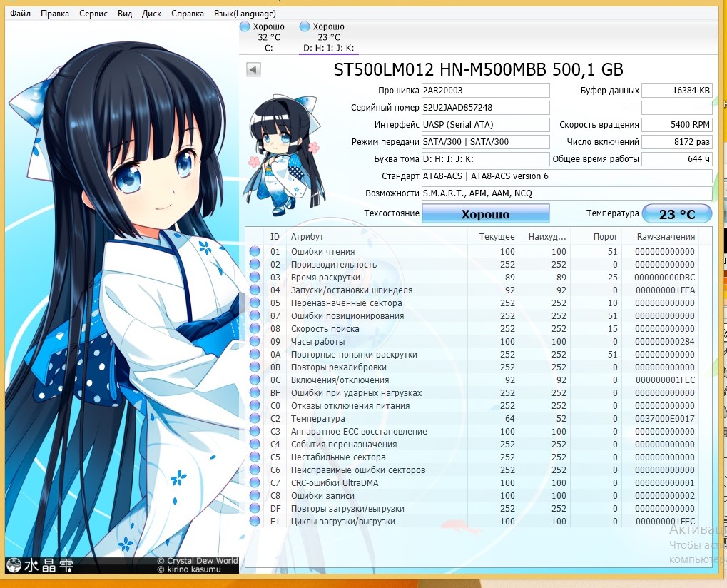
Task: Click raw value 000000000284
Action: [x=665, y=341]
